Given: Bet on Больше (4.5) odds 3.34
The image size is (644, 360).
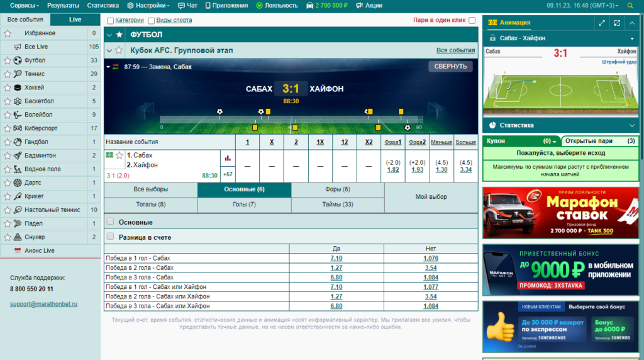Looking at the screenshot, I should coord(466,170).
